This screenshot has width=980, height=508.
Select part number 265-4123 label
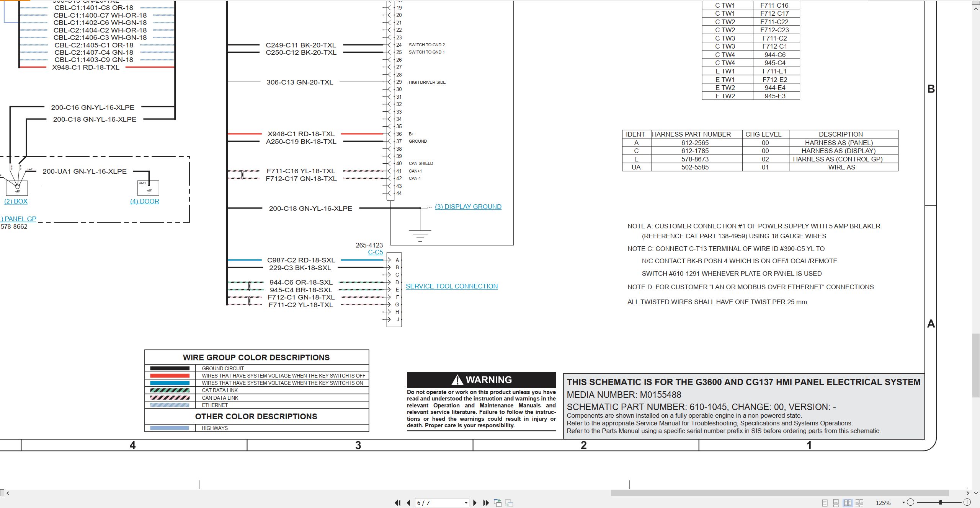pyautogui.click(x=369, y=245)
